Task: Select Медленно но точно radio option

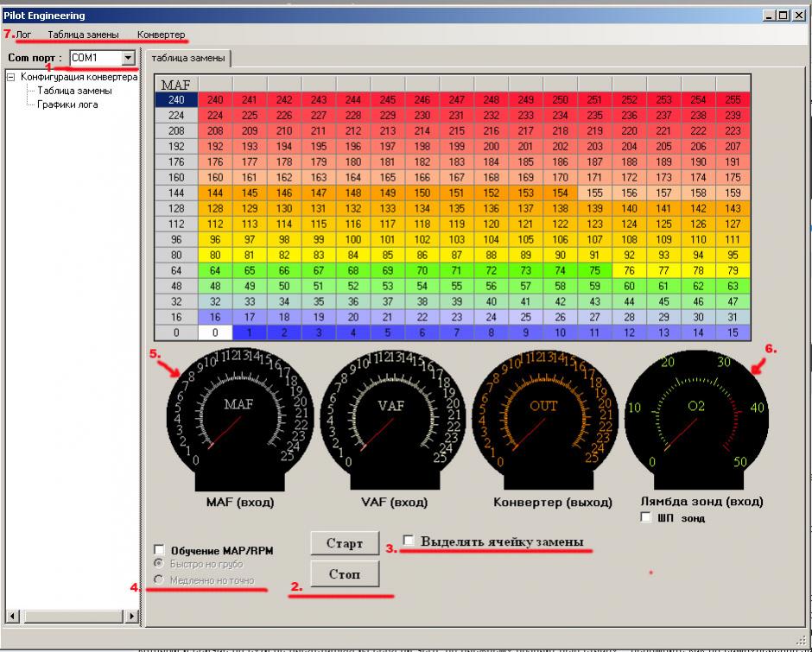Action: pos(159,580)
